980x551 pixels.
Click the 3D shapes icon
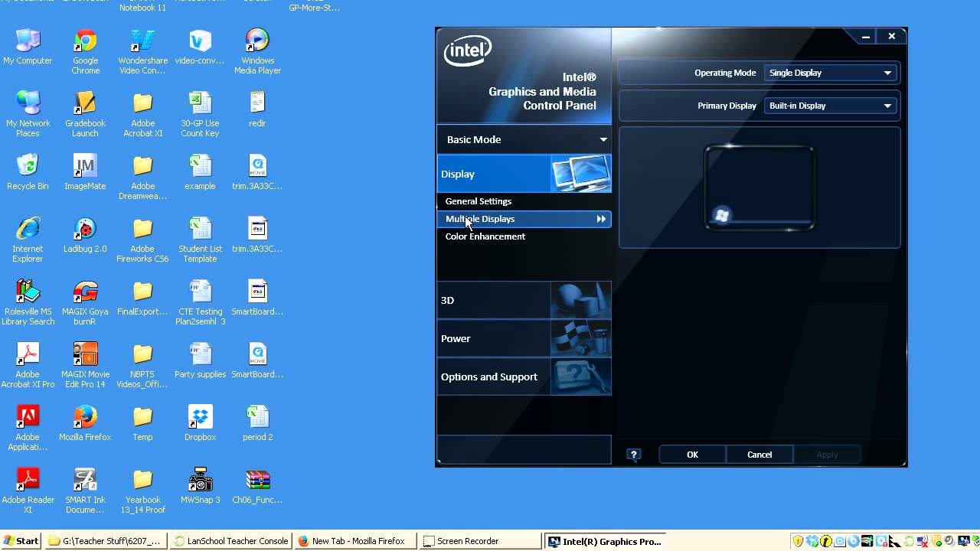pyautogui.click(x=581, y=300)
